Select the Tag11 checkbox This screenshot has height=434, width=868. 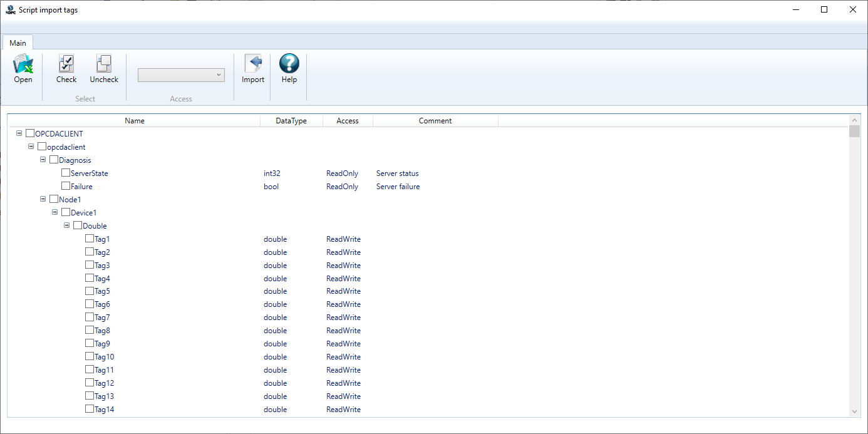[90, 369]
